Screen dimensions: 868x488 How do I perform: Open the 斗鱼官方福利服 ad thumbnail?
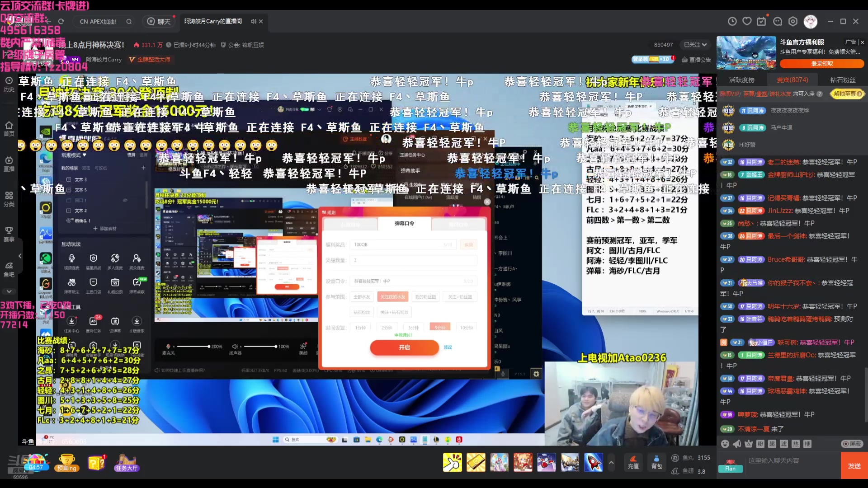pyautogui.click(x=746, y=53)
